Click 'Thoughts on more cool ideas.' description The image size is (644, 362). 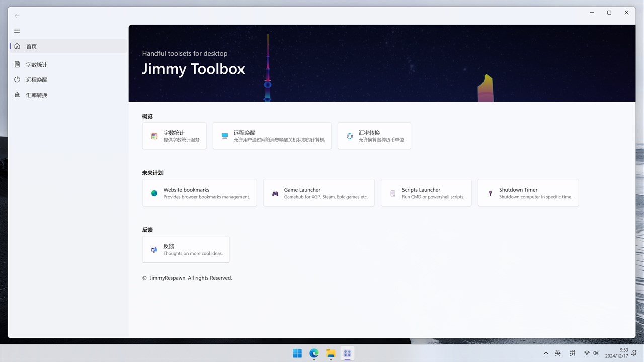193,253
